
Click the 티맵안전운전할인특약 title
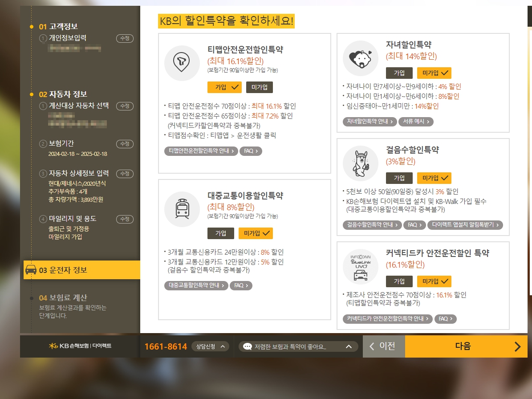(x=245, y=49)
